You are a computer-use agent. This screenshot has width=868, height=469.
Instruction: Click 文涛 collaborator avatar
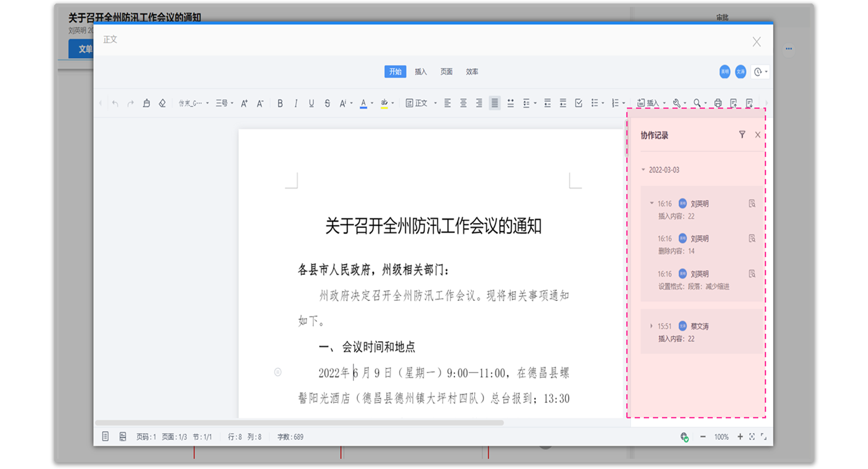pyautogui.click(x=741, y=71)
